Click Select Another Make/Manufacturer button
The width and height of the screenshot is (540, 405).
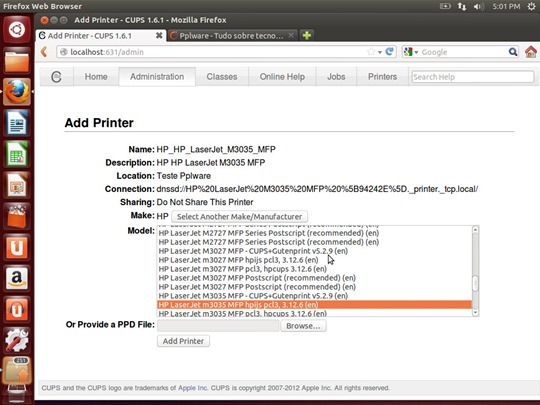(239, 217)
